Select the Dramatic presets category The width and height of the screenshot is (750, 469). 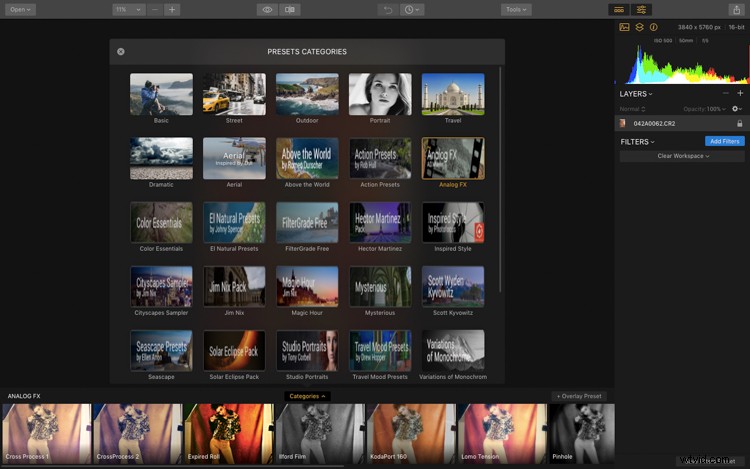[161, 163]
